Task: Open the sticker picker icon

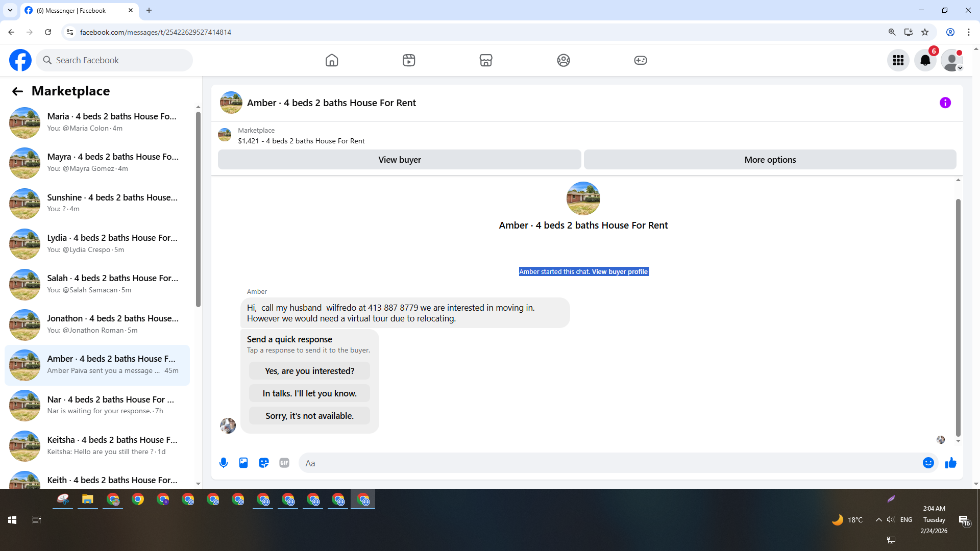Action: coord(264,463)
